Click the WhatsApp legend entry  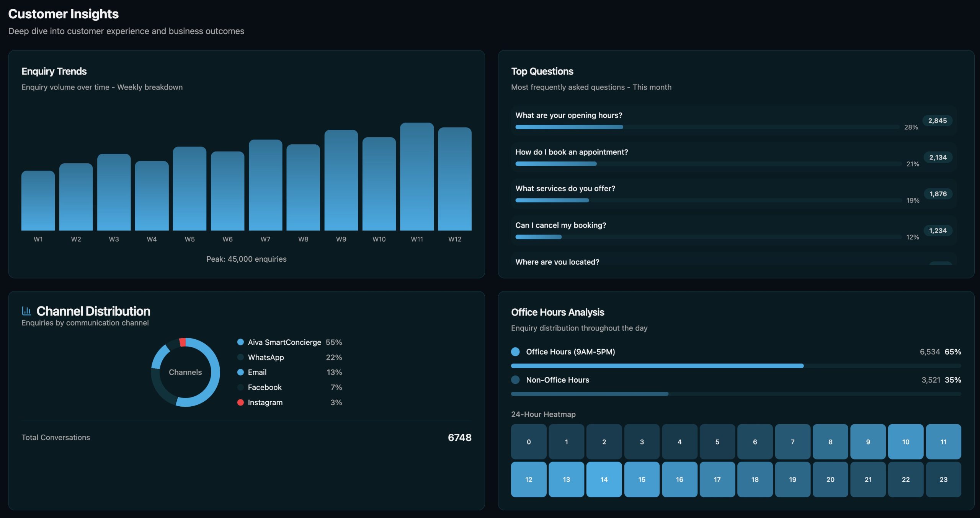point(266,357)
